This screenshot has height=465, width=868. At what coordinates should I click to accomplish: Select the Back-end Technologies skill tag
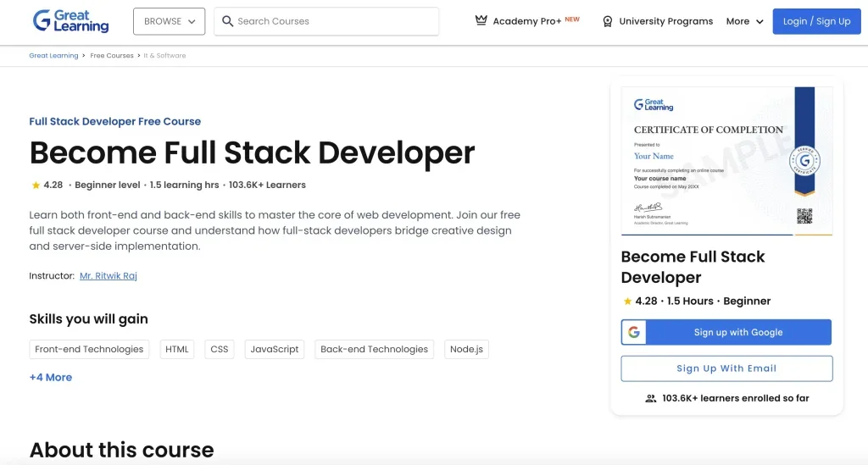[x=374, y=350]
